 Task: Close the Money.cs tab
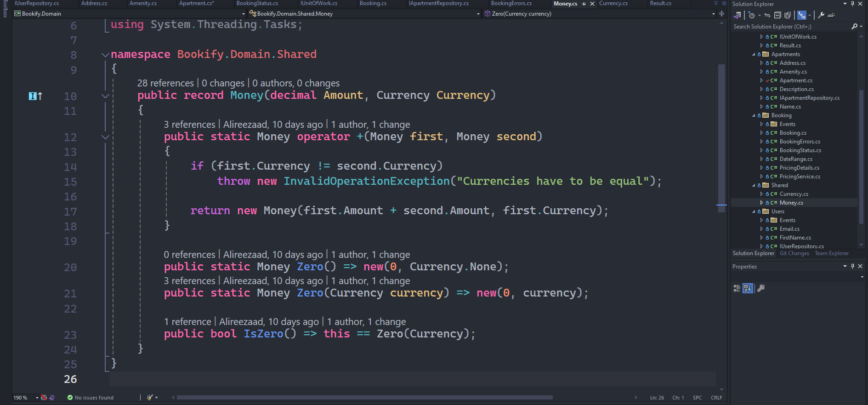point(592,4)
